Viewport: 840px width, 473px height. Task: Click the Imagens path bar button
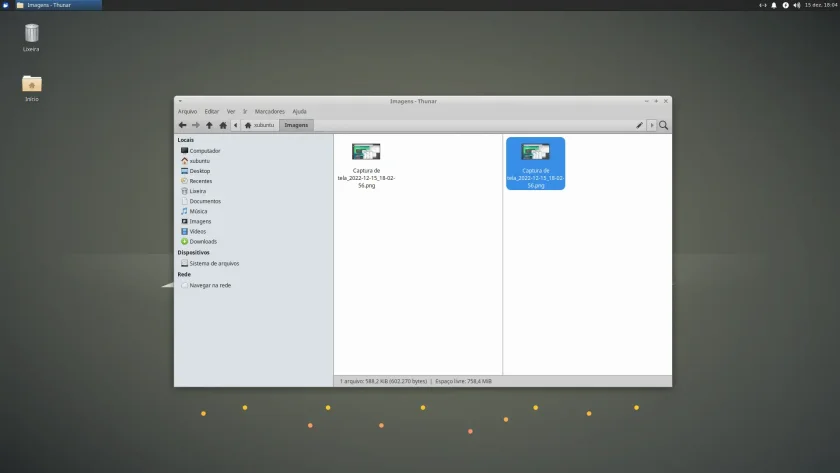pyautogui.click(x=296, y=125)
